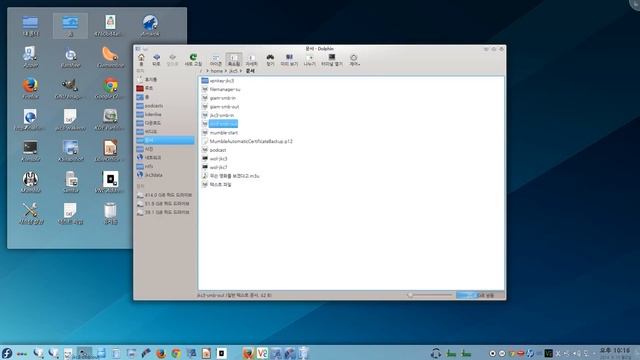Click the headset icon in the bottom panel
This screenshot has width=640, height=360.
436,353
